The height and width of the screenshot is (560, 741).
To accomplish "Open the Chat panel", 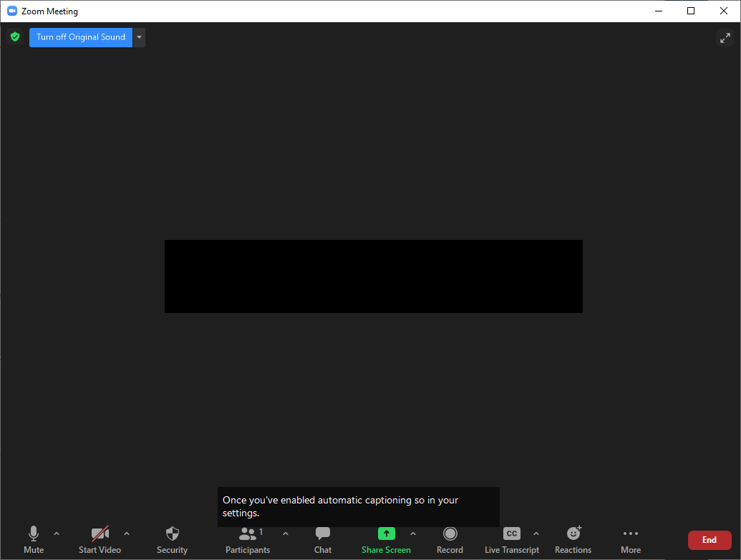I will click(323, 539).
